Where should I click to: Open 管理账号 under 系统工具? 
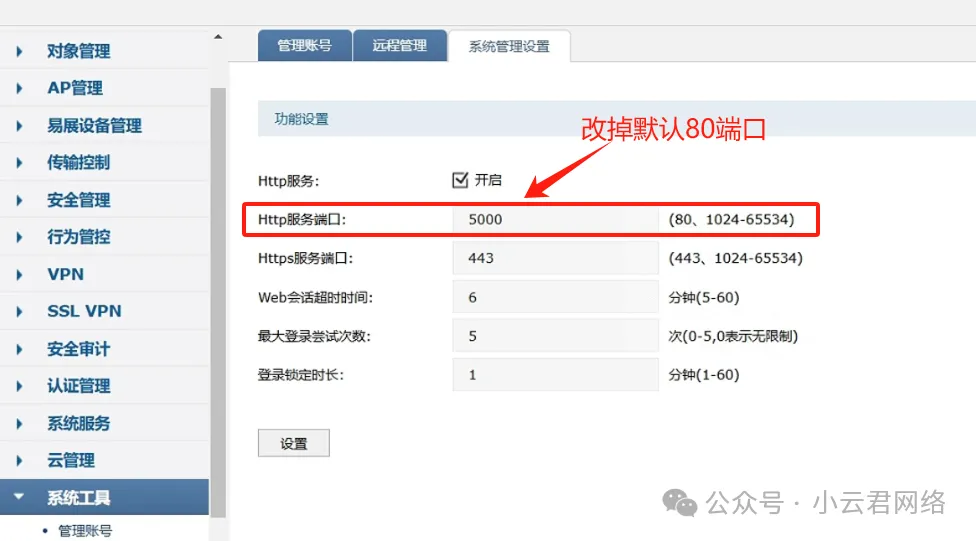[85, 531]
